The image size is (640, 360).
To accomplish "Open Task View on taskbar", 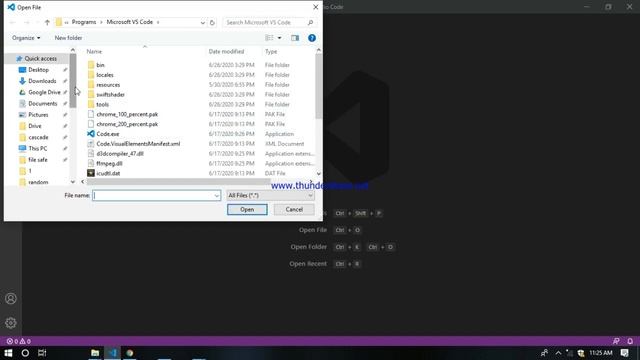I will 42,353.
